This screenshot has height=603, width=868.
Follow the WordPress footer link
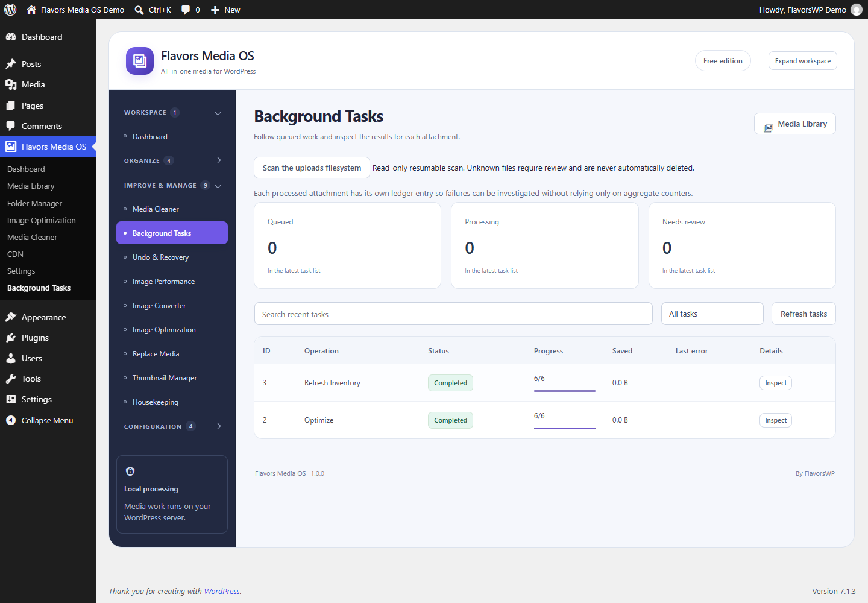tap(222, 592)
